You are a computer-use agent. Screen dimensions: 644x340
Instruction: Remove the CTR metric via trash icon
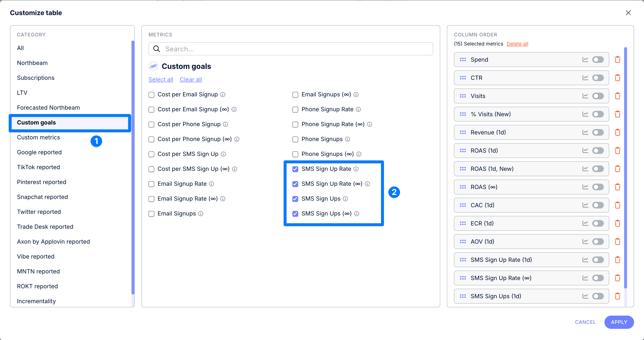(617, 78)
